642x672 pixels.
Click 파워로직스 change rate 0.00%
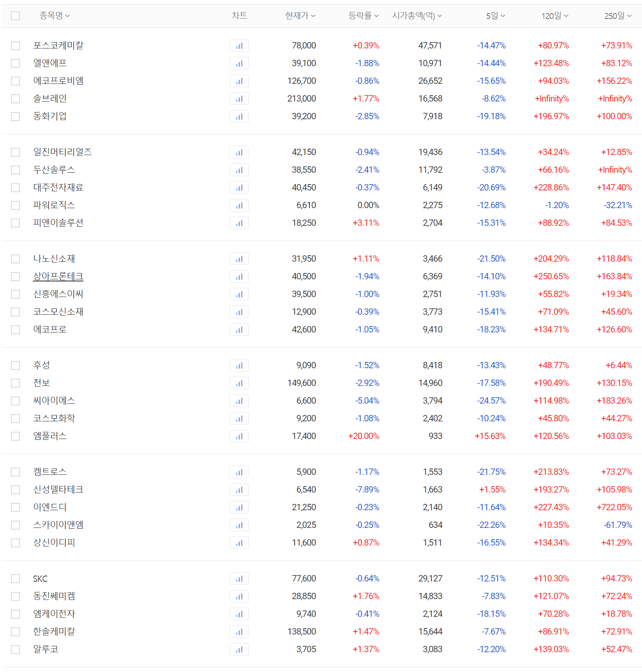click(368, 205)
